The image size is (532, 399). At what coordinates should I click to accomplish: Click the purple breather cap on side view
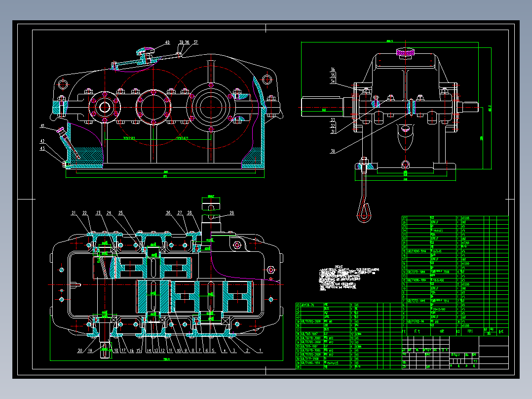tap(405, 52)
